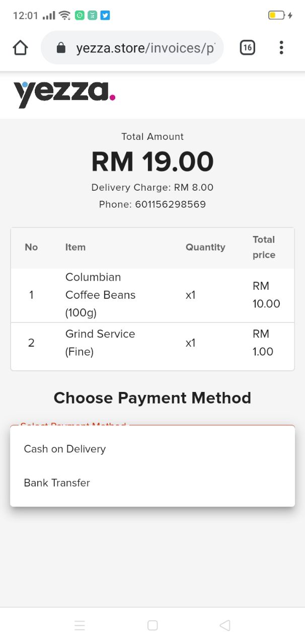Tap the recent apps button in navigation bar
This screenshot has width=305, height=644.
[x=80, y=625]
